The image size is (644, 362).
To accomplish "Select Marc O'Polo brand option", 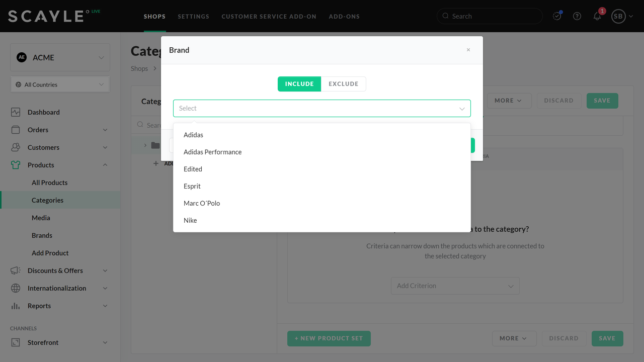I will click(x=202, y=203).
